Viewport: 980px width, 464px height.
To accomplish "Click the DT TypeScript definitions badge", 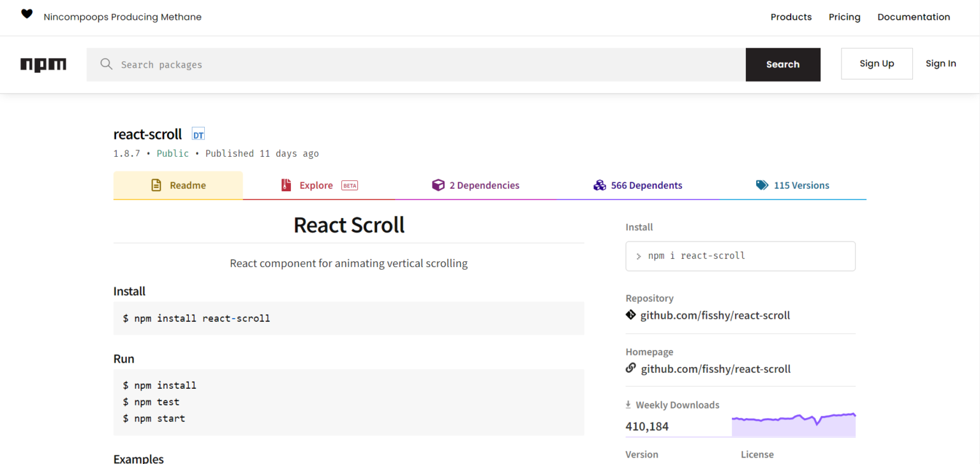I will [198, 134].
